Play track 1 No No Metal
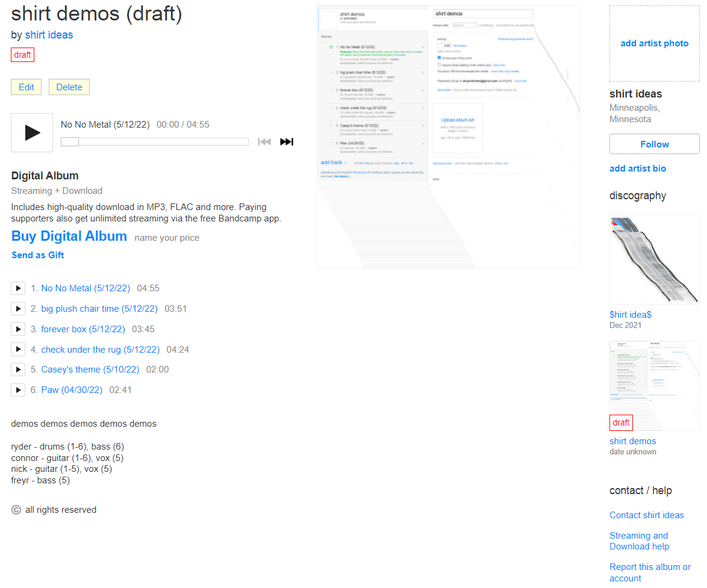The image size is (707, 588). click(x=18, y=288)
